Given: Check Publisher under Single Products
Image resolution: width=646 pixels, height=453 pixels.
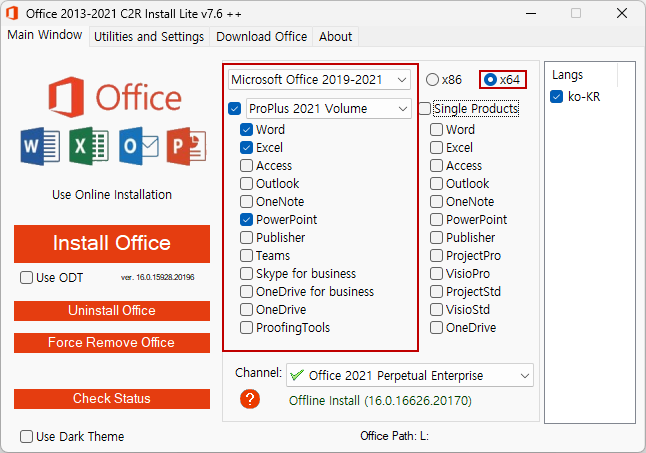Looking at the screenshot, I should 436,238.
